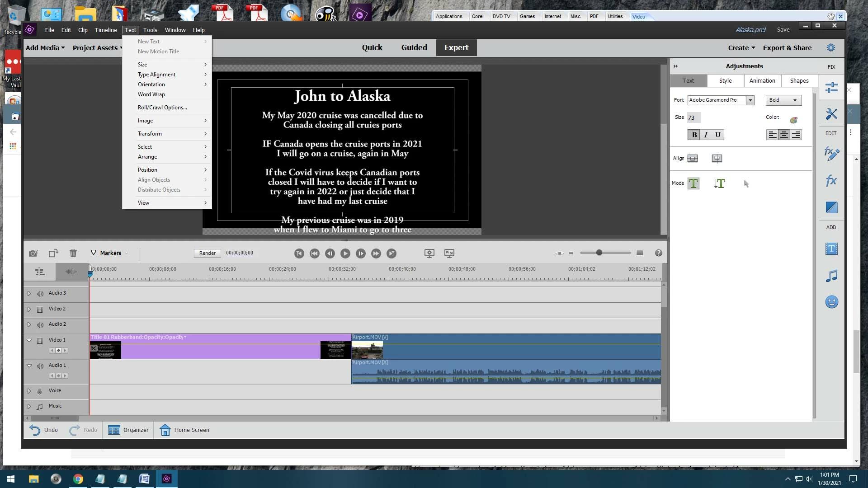The height and width of the screenshot is (488, 868).
Task: Toggle bold text formatting
Action: [694, 135]
